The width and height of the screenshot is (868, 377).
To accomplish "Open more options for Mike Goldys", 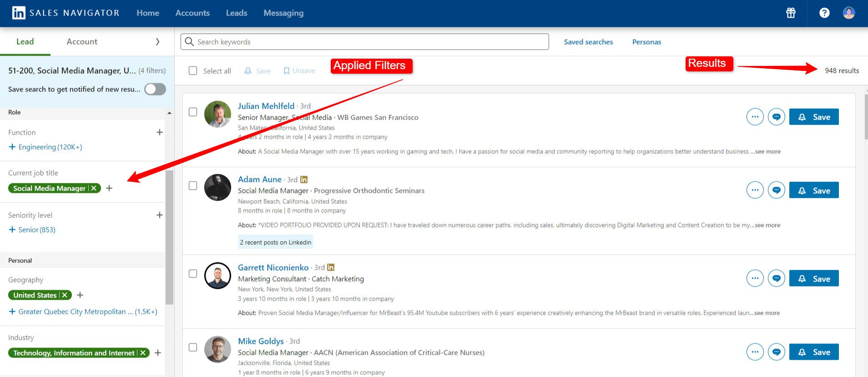I will click(x=755, y=352).
